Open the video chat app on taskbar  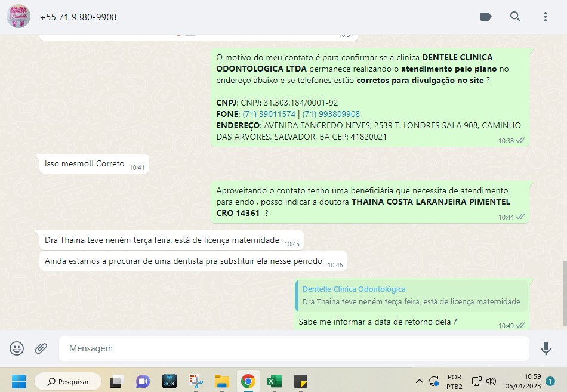[143, 381]
